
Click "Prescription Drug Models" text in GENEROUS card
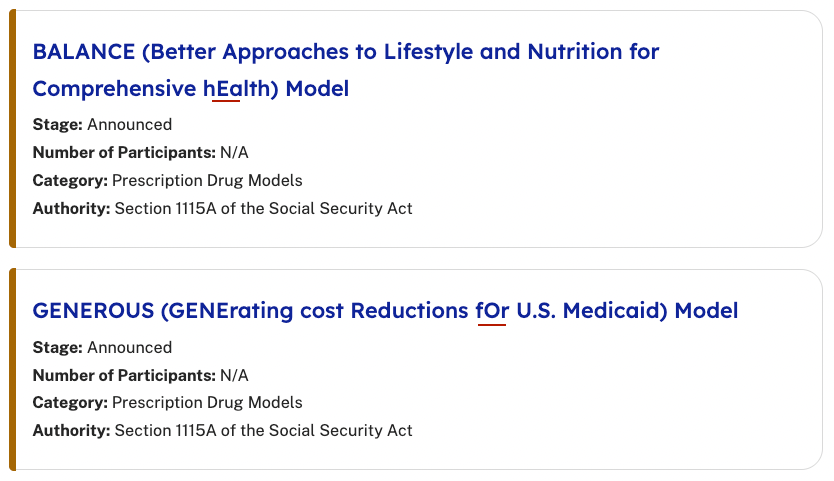coord(207,403)
